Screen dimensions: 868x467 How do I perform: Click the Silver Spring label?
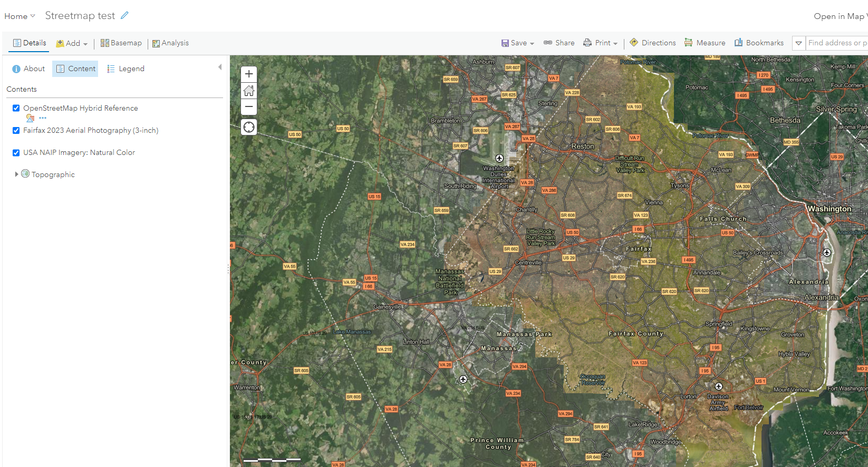(x=836, y=109)
